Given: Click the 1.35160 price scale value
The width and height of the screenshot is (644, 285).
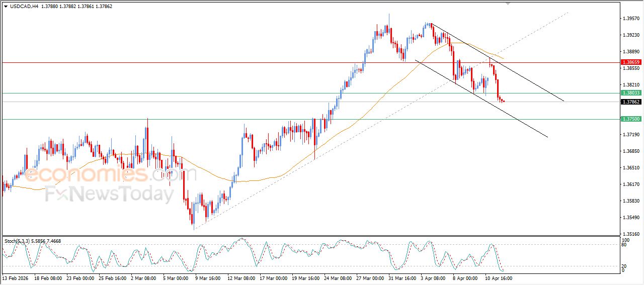Looking at the screenshot, I should 631,234.
